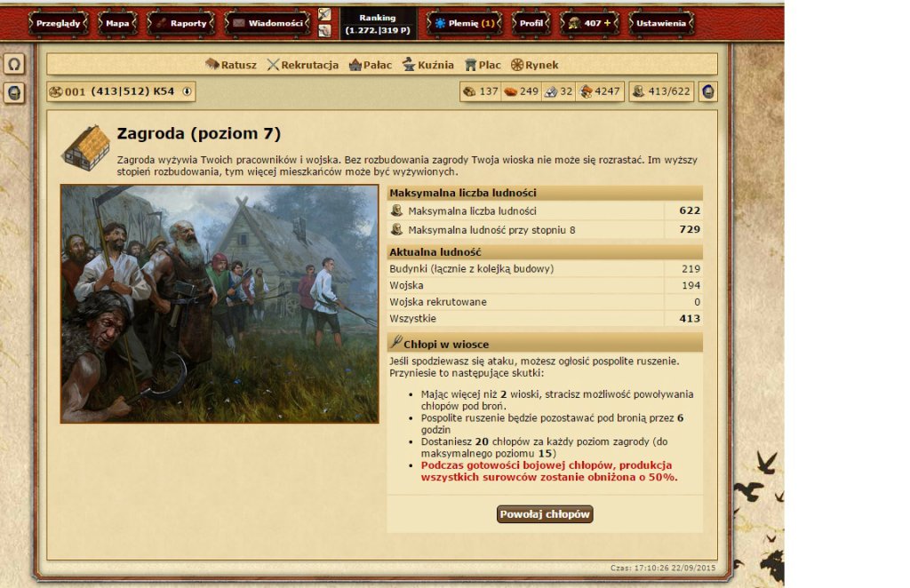Click the iron amount 32
The height and width of the screenshot is (588, 910).
tap(566, 91)
